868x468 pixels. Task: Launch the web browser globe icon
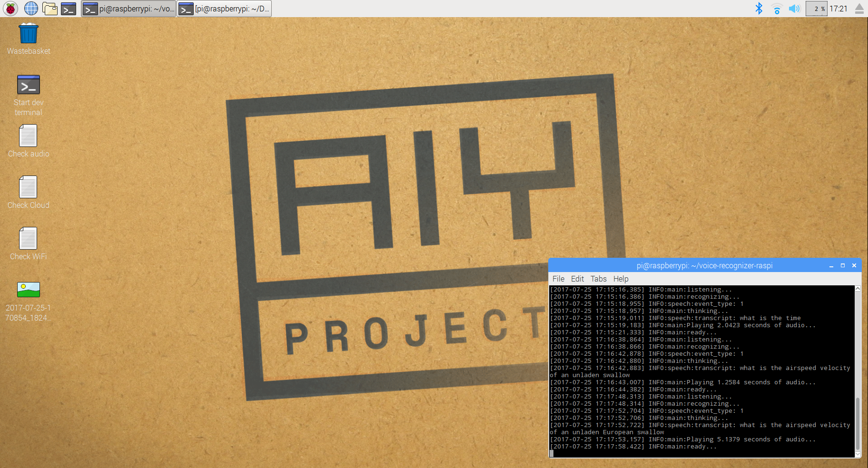click(x=31, y=9)
